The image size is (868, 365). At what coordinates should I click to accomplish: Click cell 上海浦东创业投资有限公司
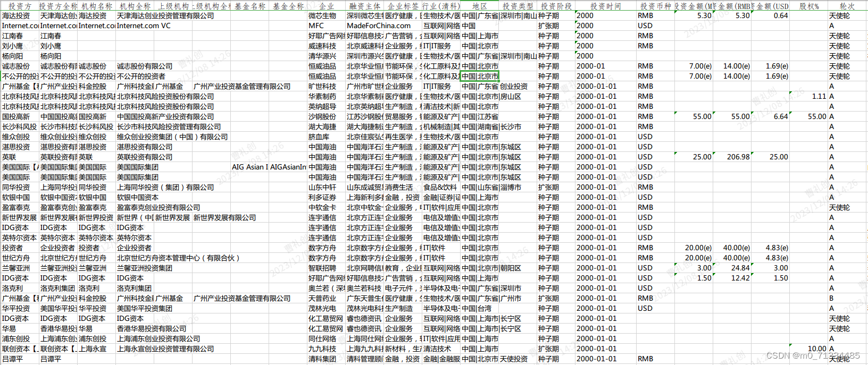(x=158, y=339)
